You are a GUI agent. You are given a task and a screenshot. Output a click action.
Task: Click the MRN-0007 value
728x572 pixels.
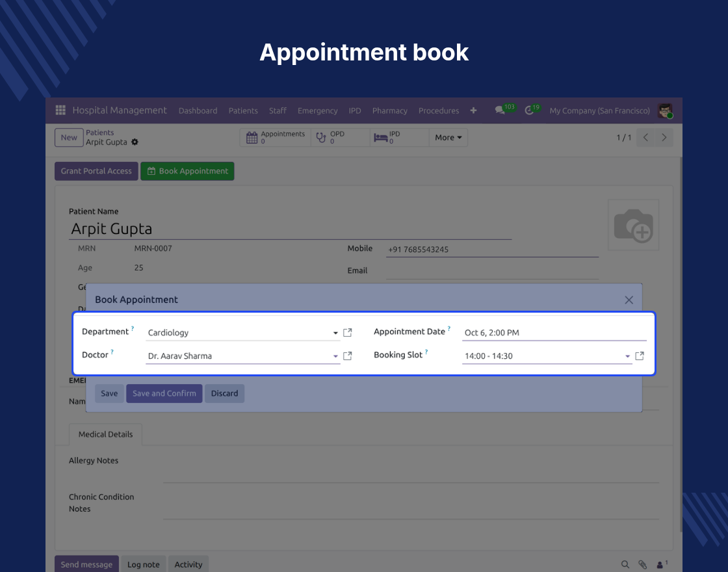coord(153,248)
